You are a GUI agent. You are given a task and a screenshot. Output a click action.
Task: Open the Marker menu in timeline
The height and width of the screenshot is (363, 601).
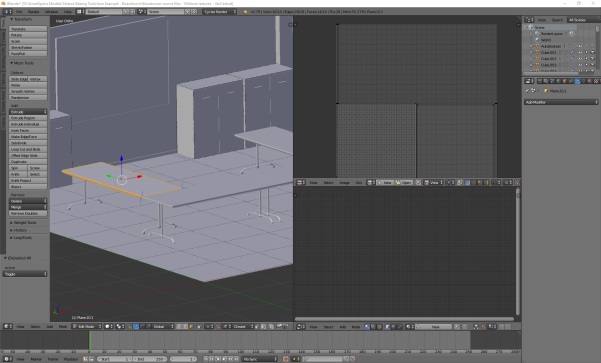click(x=36, y=359)
